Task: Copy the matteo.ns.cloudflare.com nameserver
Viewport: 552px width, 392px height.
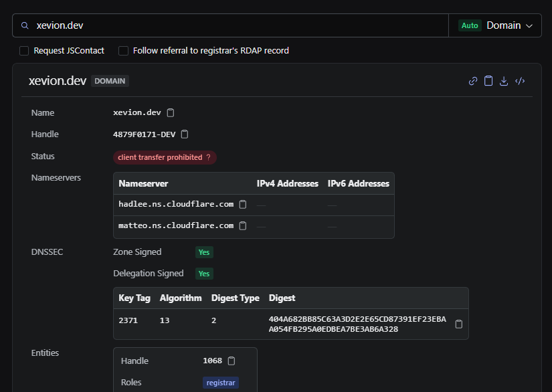Action: point(242,225)
